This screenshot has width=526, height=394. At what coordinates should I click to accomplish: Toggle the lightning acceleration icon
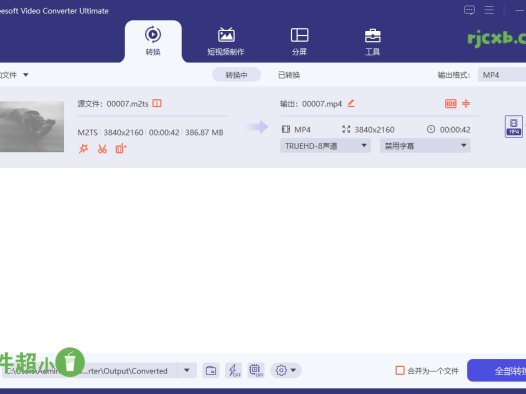tap(234, 371)
